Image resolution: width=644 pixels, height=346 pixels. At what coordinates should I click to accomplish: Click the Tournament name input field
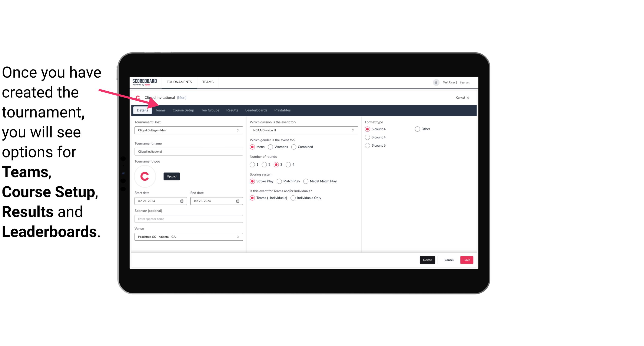(x=189, y=151)
